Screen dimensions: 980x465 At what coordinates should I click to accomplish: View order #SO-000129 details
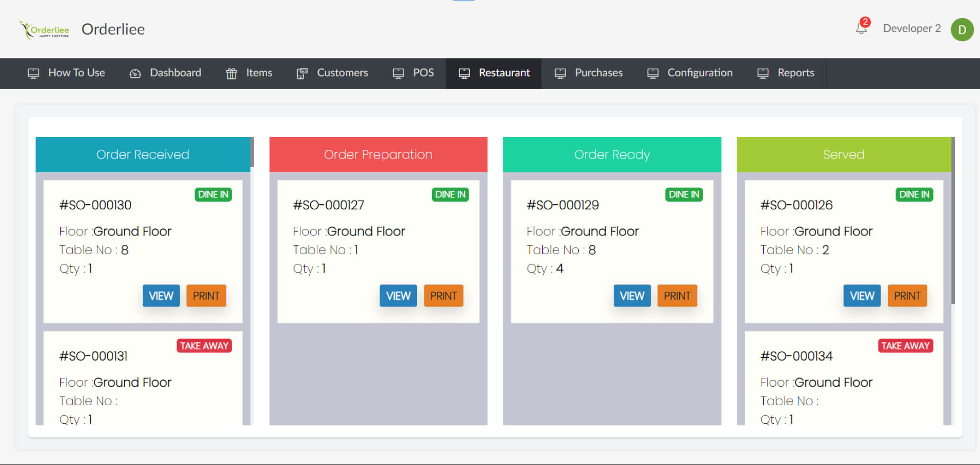coord(632,296)
